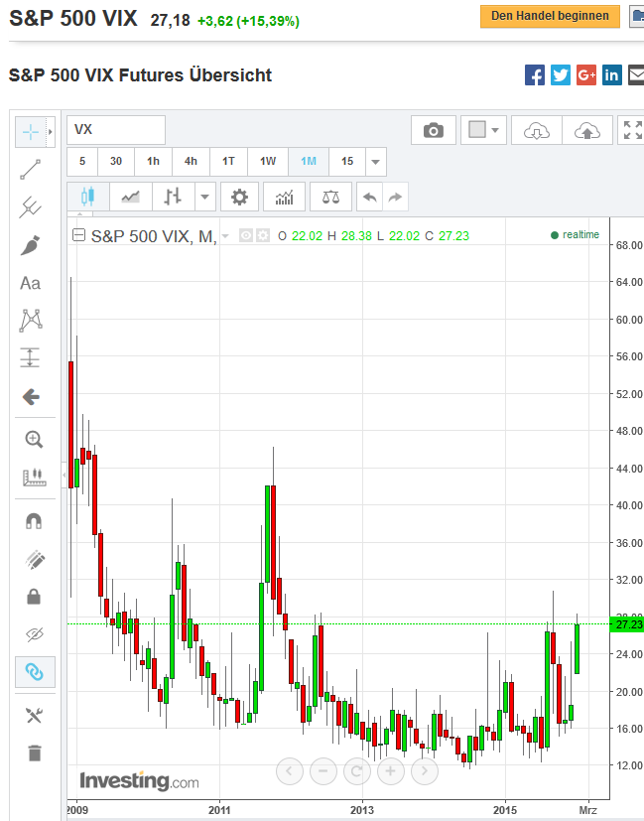Zoom in chart with plus button

click(x=391, y=771)
